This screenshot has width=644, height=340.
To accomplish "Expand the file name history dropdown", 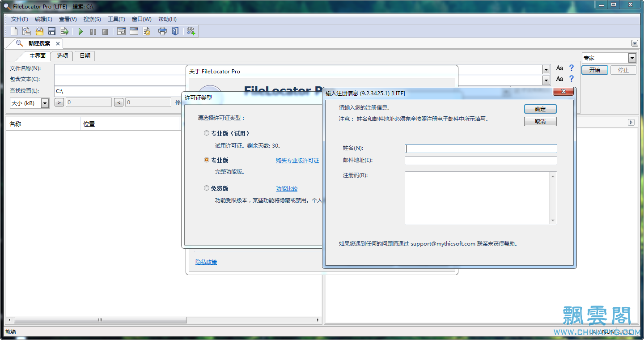I will coord(546,70).
